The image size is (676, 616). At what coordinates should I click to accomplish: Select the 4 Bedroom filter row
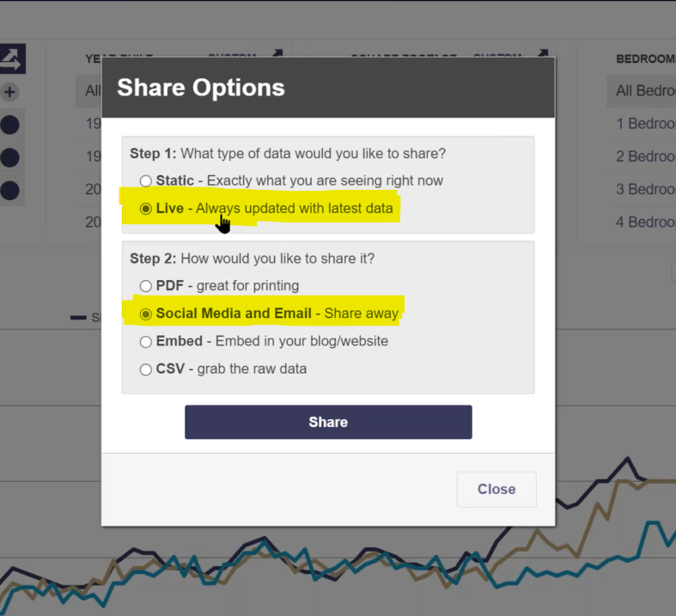coord(641,222)
